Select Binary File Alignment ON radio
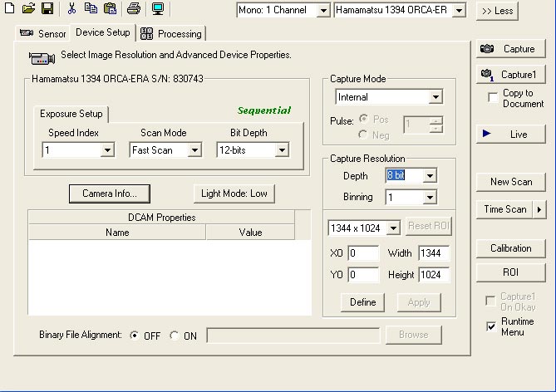This screenshot has height=392, width=556. coord(174,336)
